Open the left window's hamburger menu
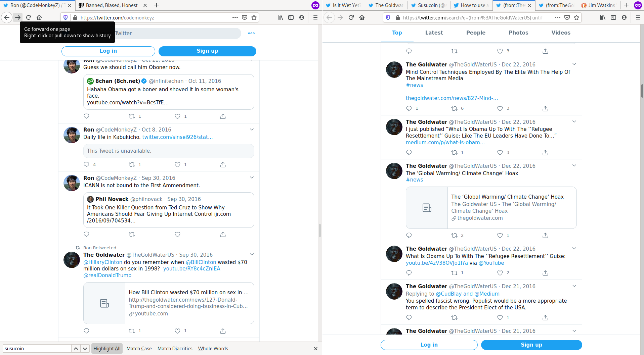The width and height of the screenshot is (644, 355). point(315,17)
